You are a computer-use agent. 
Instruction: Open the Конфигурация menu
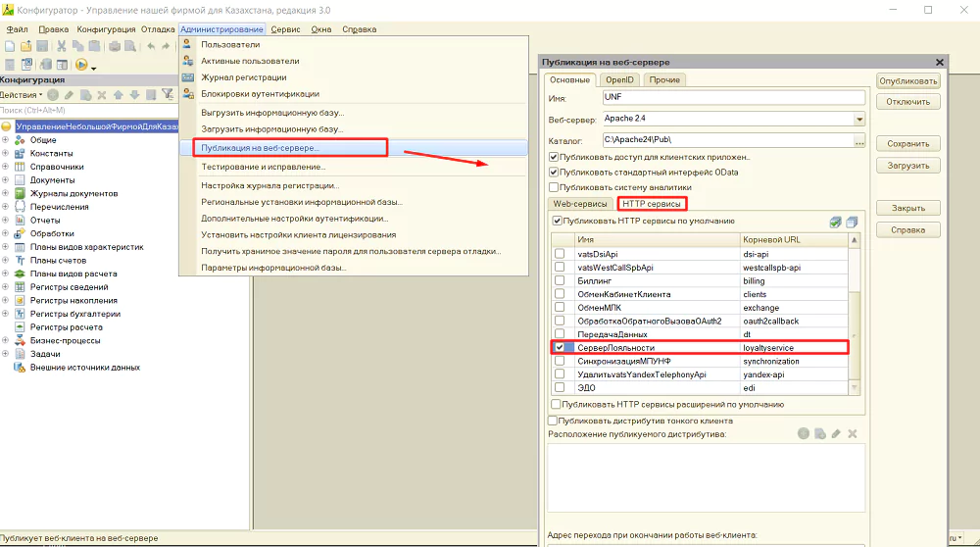106,29
